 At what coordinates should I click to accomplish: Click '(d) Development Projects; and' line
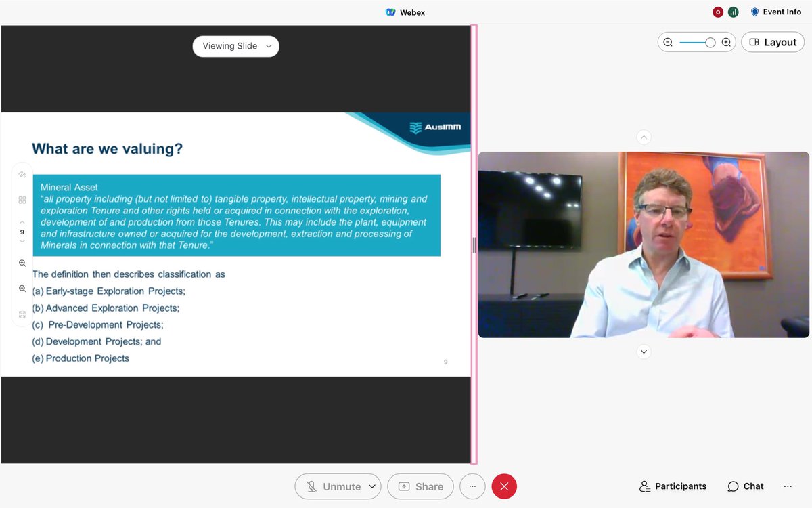coord(97,342)
